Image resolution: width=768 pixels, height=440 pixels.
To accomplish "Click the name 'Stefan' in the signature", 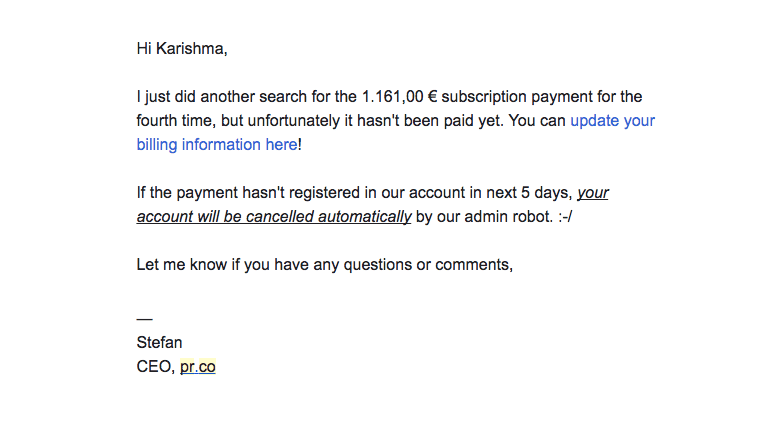I will click(159, 342).
